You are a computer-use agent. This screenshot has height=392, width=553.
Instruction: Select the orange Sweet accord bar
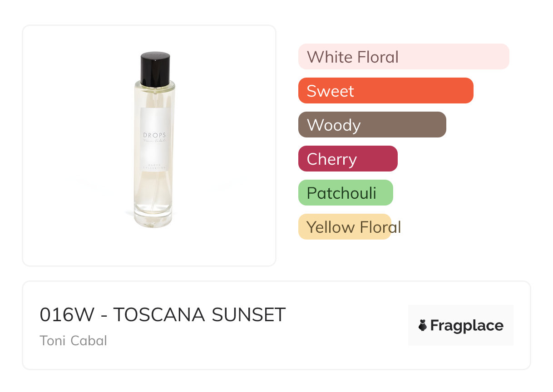coord(385,91)
